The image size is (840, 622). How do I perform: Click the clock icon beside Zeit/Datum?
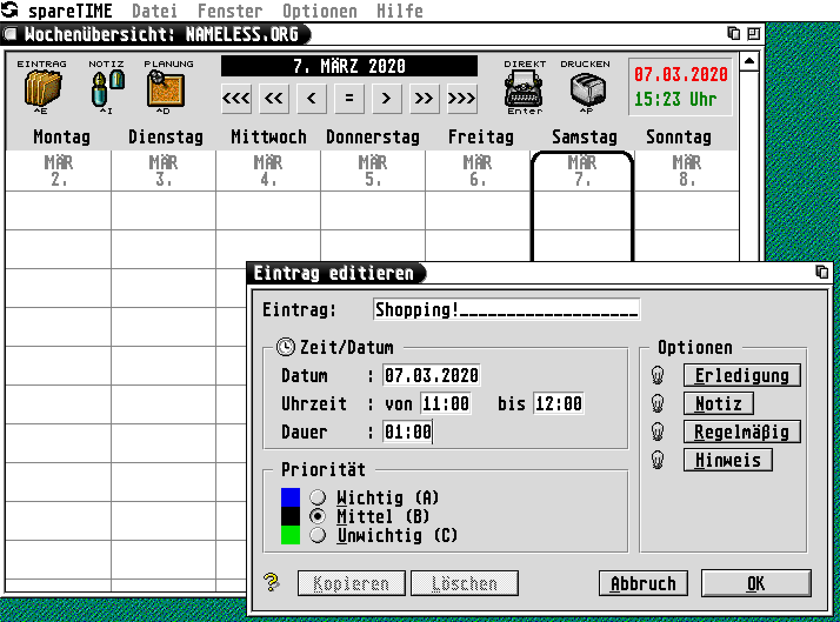(286, 347)
